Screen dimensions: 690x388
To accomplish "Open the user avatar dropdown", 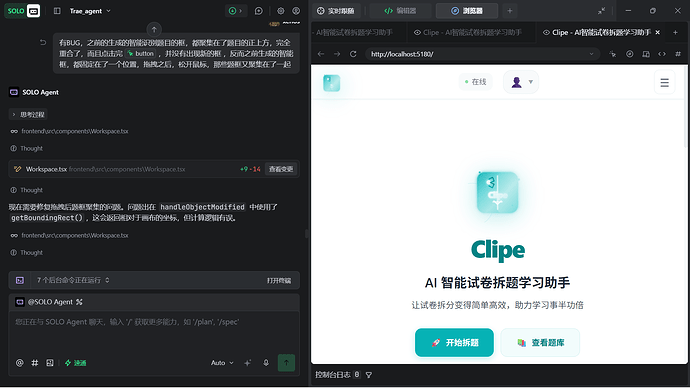I will [521, 82].
